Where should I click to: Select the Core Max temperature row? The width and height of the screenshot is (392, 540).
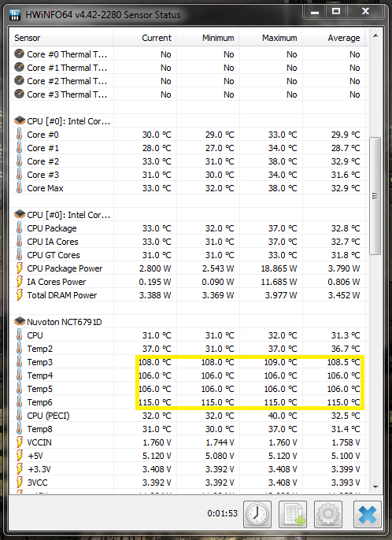(x=189, y=188)
